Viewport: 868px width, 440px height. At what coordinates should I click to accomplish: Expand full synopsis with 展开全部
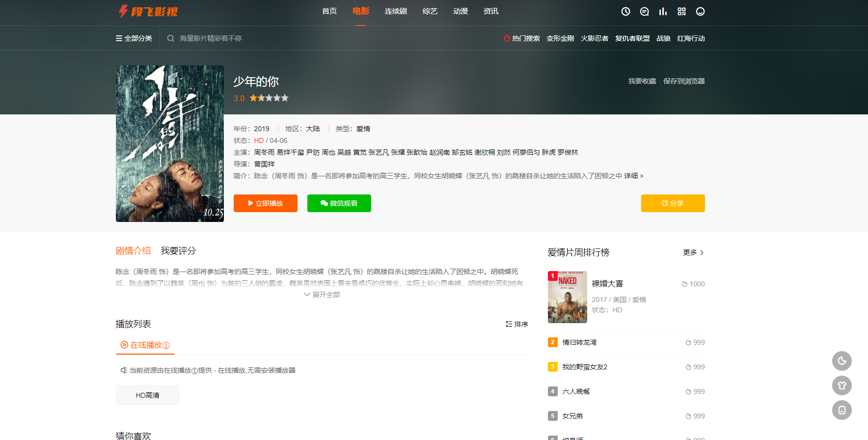point(322,295)
